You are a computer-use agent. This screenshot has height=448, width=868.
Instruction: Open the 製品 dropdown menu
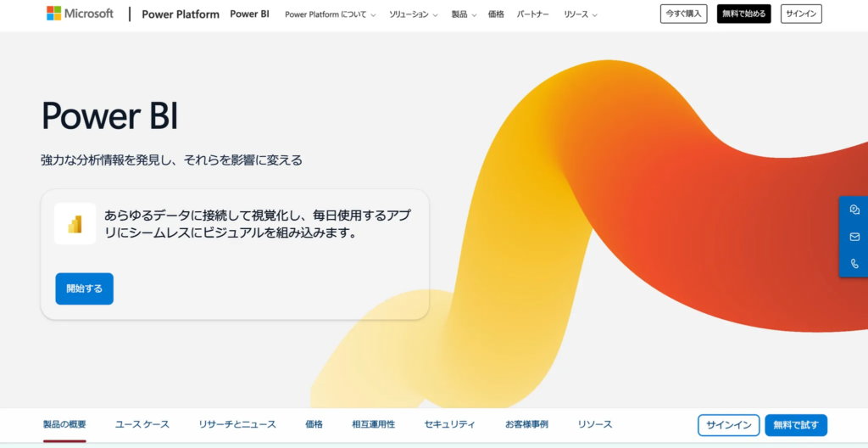pyautogui.click(x=464, y=14)
